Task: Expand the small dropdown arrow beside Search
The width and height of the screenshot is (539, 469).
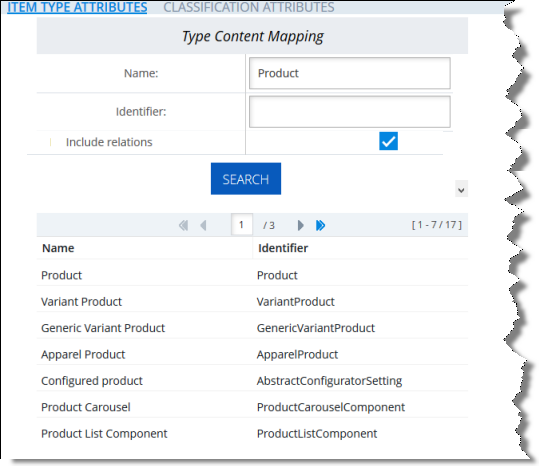Action: coord(461,189)
